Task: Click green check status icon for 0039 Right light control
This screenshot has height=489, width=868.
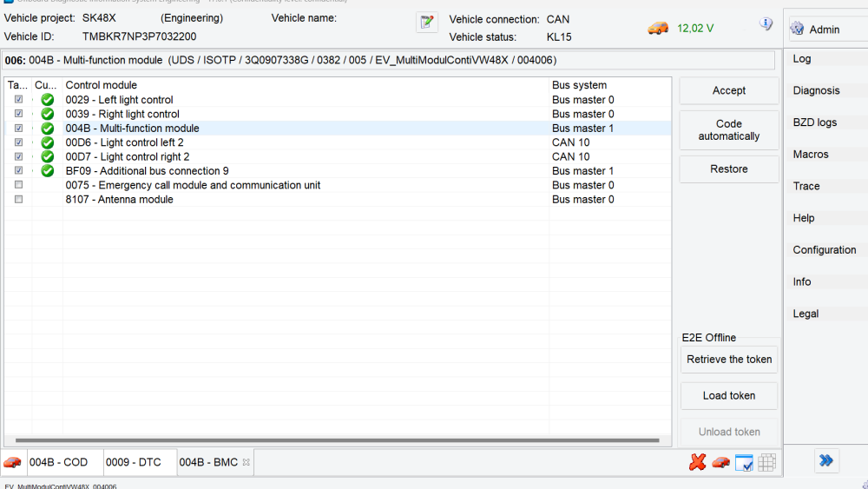Action: pos(48,114)
